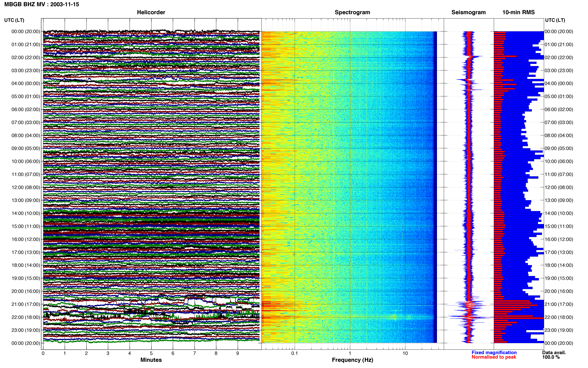Click right time label 12:00 (08:00)
The height and width of the screenshot is (368, 588).
559,187
